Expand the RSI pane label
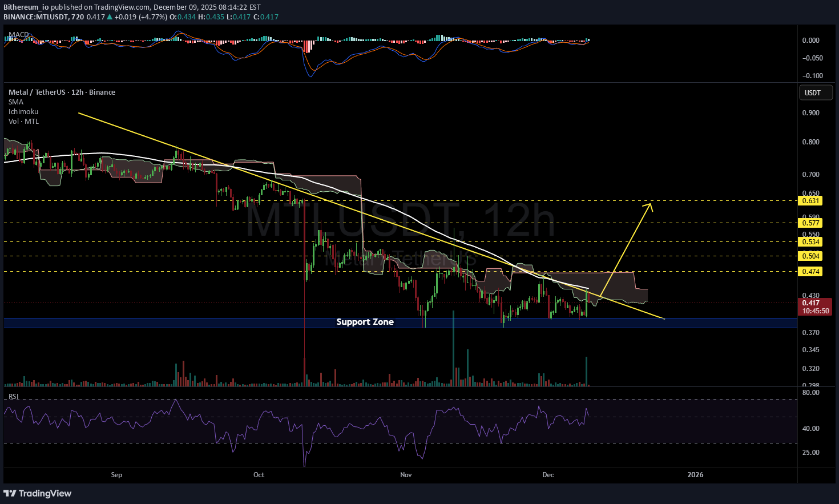Screen dimensions: 839x504 pyautogui.click(x=14, y=397)
